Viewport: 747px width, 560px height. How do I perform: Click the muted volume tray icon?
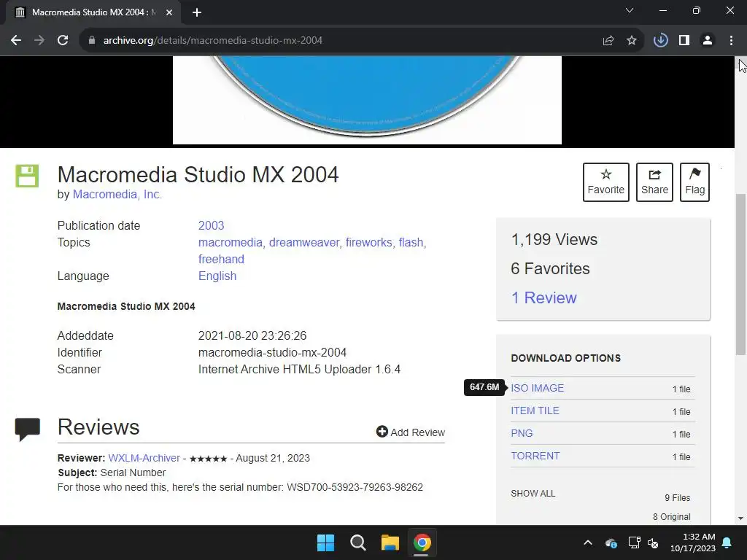point(653,542)
